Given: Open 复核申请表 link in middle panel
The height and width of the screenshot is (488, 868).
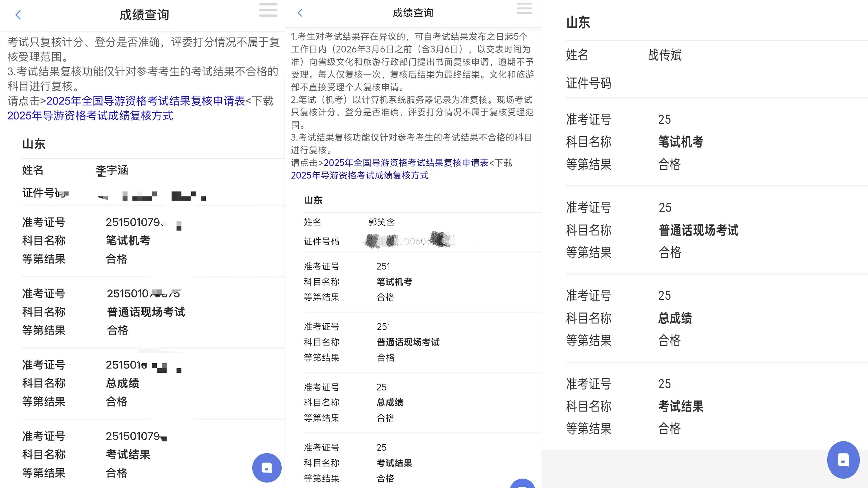Looking at the screenshot, I should [x=406, y=163].
